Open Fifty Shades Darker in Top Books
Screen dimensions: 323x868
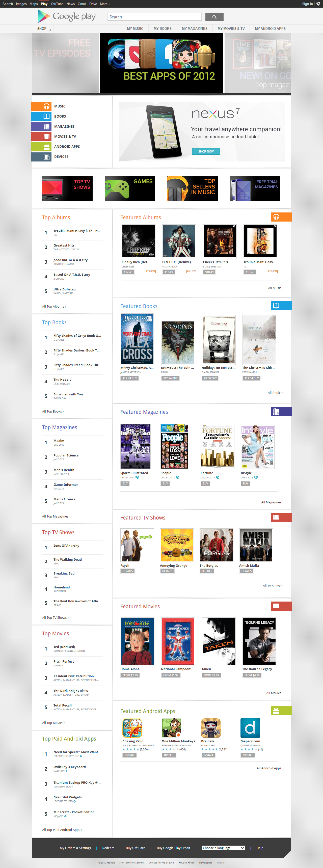coord(76,350)
